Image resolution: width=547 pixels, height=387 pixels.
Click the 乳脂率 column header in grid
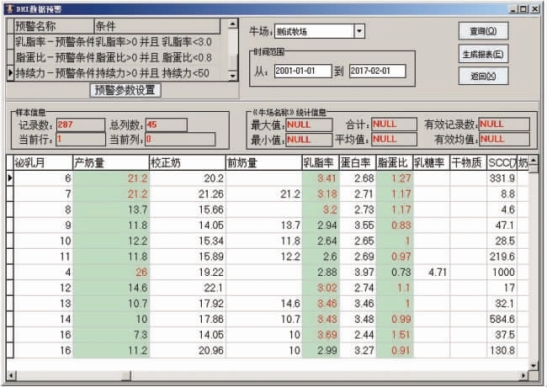(x=320, y=163)
